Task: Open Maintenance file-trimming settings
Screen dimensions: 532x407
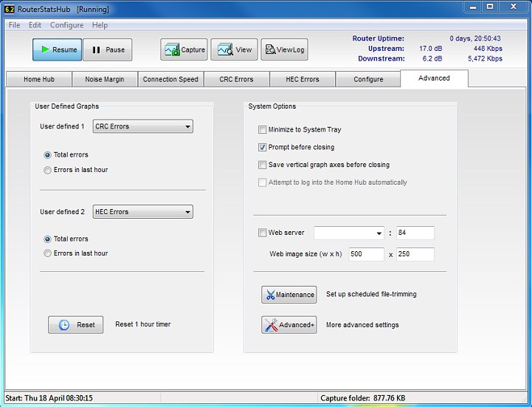Action: coord(289,295)
